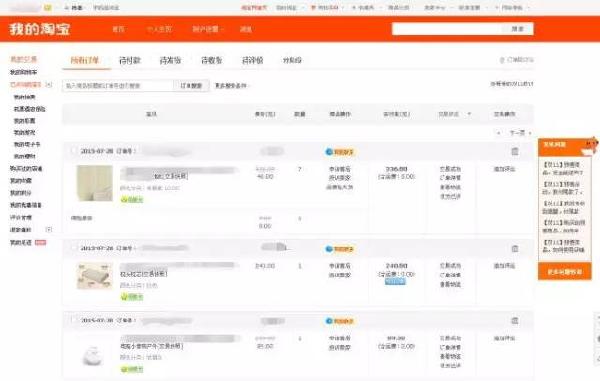Click 申请售后 on the 336.00 order
This screenshot has height=381, width=600.
pyautogui.click(x=340, y=169)
